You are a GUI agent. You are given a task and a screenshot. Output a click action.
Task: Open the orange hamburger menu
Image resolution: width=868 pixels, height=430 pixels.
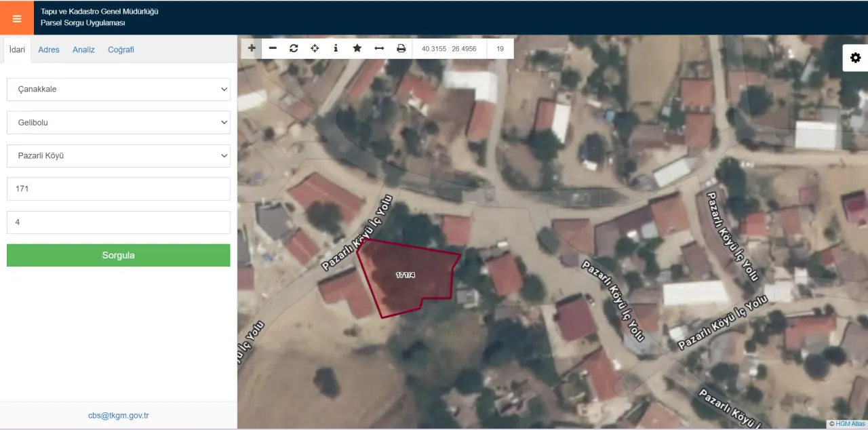tap(17, 18)
